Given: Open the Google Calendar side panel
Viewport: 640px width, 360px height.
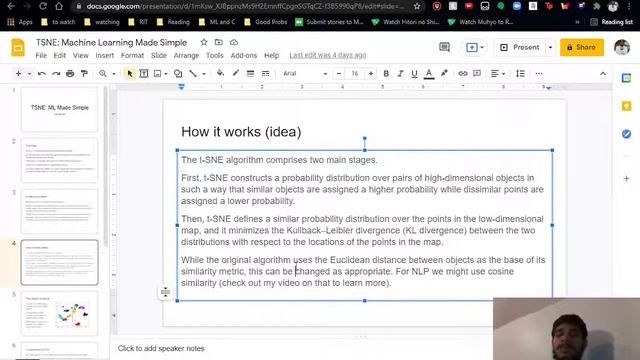Looking at the screenshot, I should [x=626, y=78].
